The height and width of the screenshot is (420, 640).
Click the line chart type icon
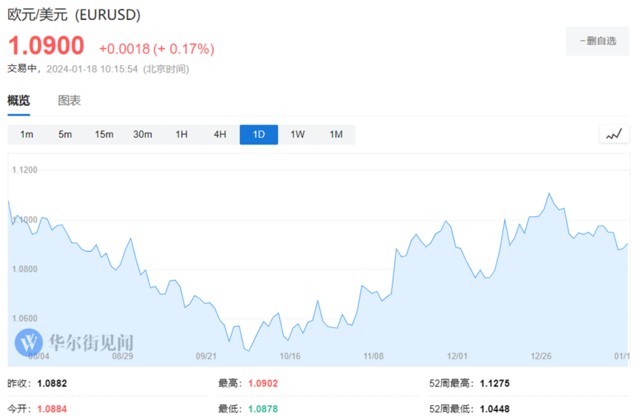click(615, 134)
